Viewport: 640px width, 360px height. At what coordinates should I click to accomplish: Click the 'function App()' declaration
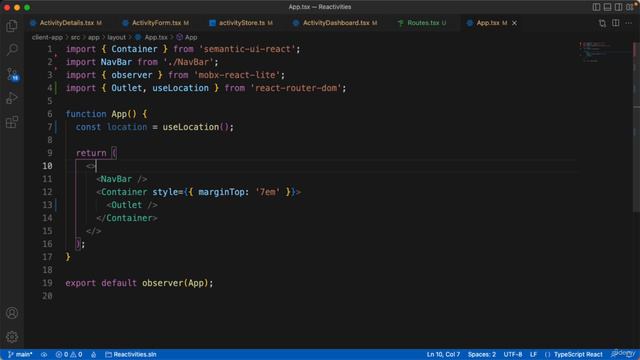[101, 114]
